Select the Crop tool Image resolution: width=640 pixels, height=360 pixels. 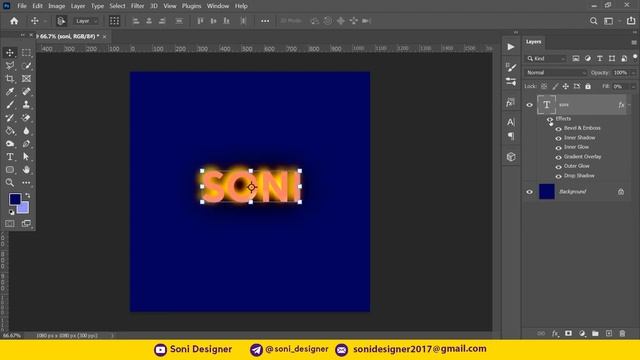(x=10, y=79)
